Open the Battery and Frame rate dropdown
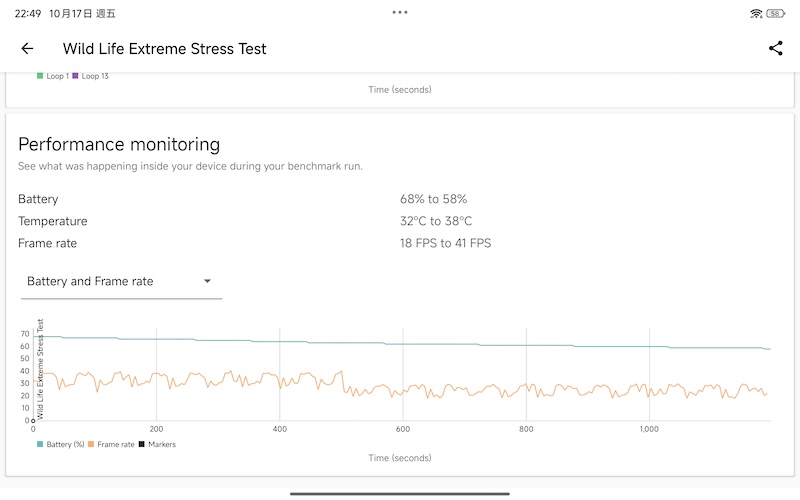The width and height of the screenshot is (800, 500). (121, 282)
